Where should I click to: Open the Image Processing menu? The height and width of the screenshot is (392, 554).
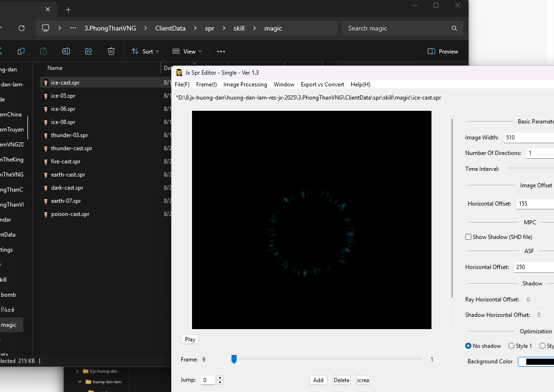[245, 85]
